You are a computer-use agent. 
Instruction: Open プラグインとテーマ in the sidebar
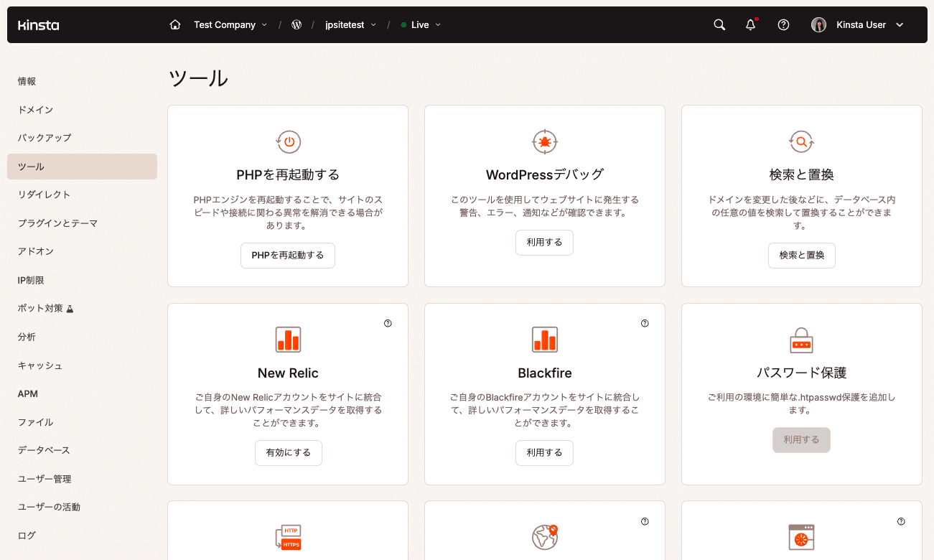(x=82, y=223)
